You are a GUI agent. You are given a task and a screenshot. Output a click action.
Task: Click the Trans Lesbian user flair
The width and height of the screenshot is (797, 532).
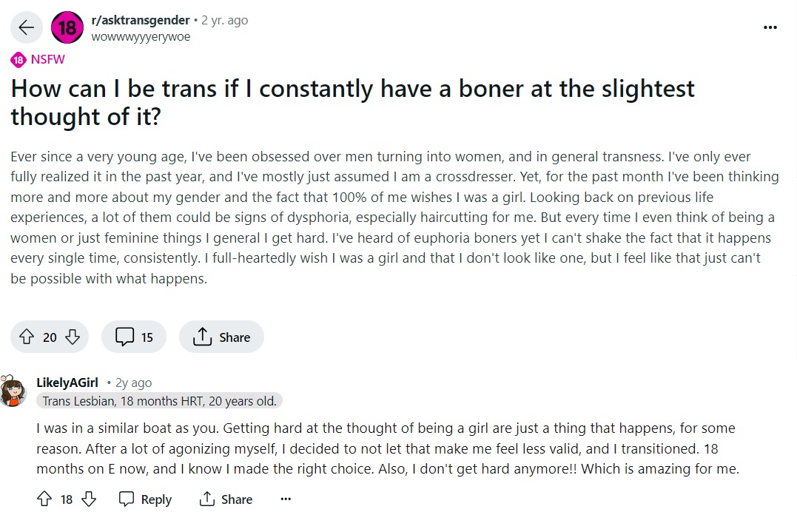pos(159,402)
